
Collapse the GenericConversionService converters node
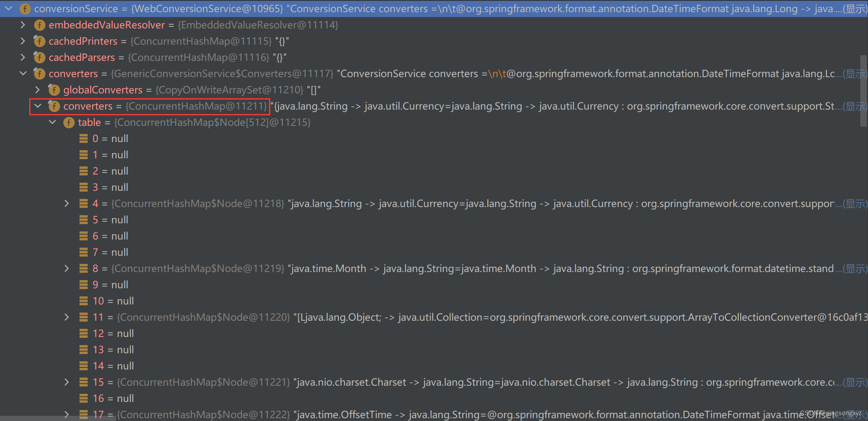(23, 73)
